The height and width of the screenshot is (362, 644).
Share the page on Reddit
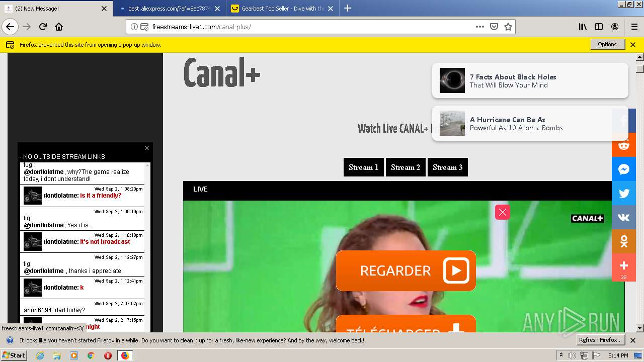624,145
